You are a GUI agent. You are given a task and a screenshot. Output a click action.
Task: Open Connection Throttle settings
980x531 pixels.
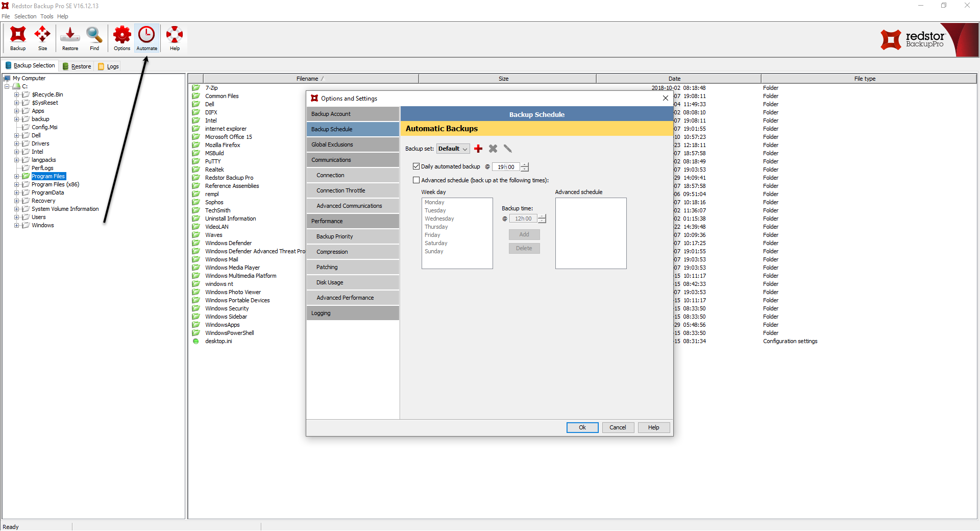[x=353, y=190]
